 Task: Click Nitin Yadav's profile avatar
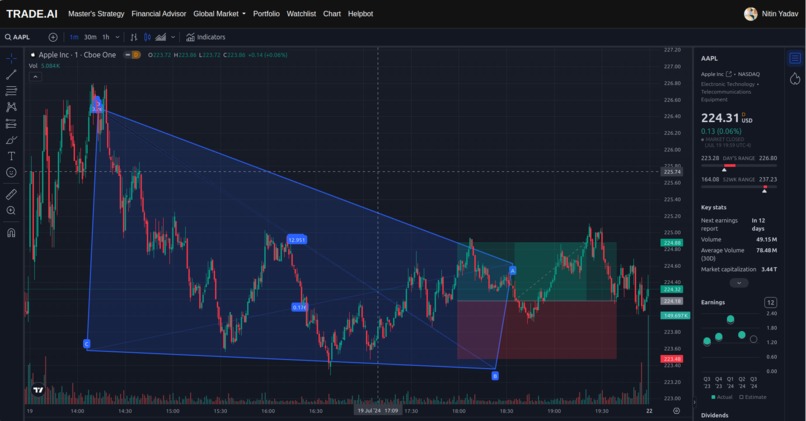(x=750, y=14)
